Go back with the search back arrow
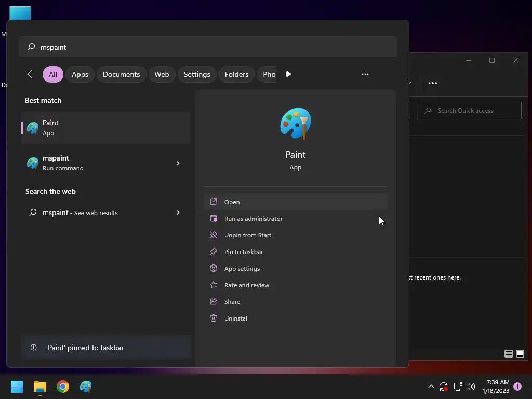The height and width of the screenshot is (399, 532). 32,74
